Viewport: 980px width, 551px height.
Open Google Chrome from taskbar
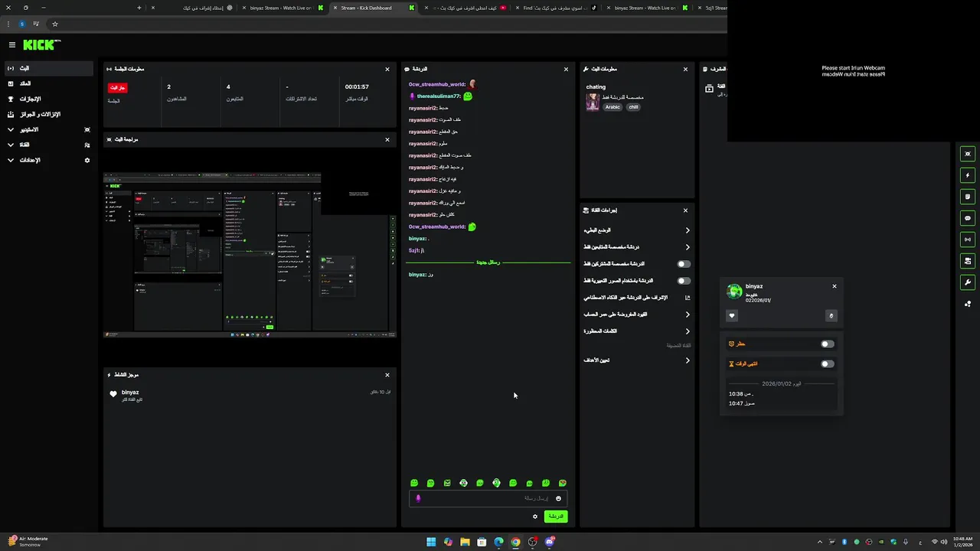(x=515, y=542)
